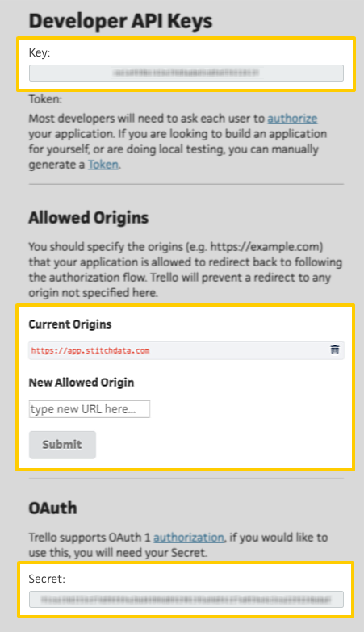Click the Token: label text
This screenshot has height=632, width=364.
(45, 99)
